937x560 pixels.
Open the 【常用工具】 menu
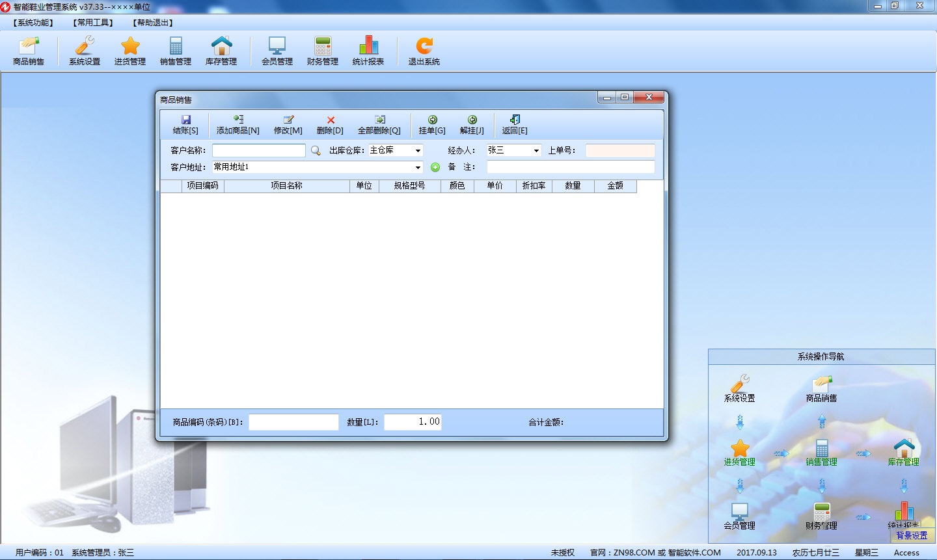(x=93, y=23)
